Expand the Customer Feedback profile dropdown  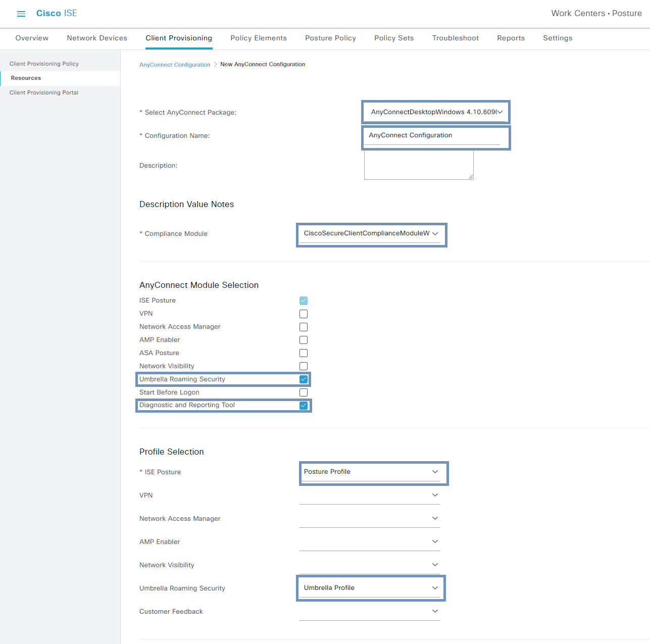(370, 612)
